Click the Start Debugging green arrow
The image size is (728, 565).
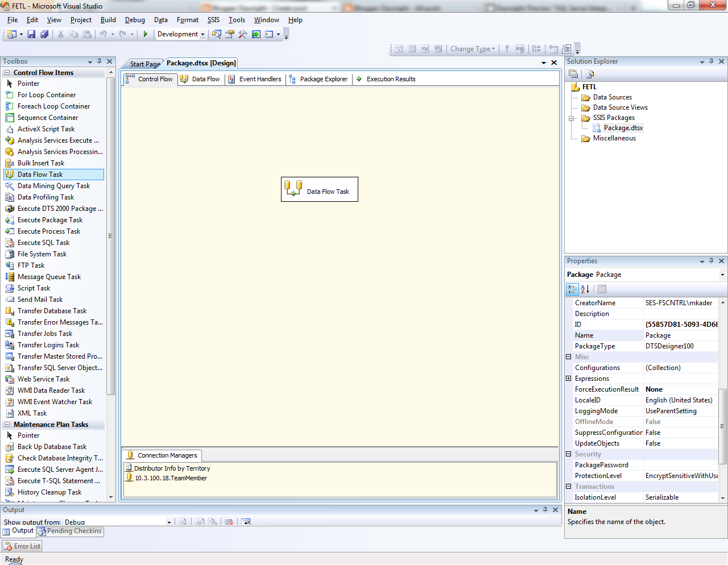point(145,34)
